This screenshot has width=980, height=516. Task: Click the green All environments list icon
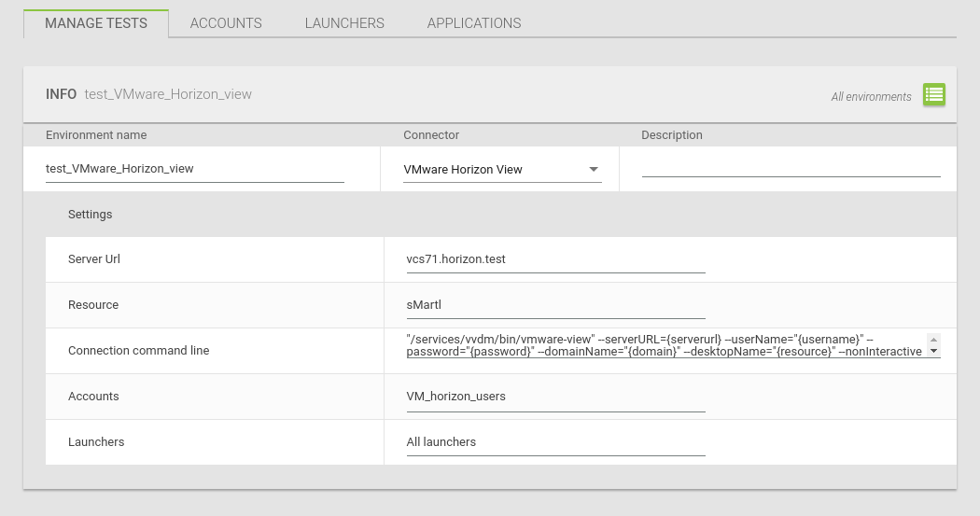(x=934, y=94)
